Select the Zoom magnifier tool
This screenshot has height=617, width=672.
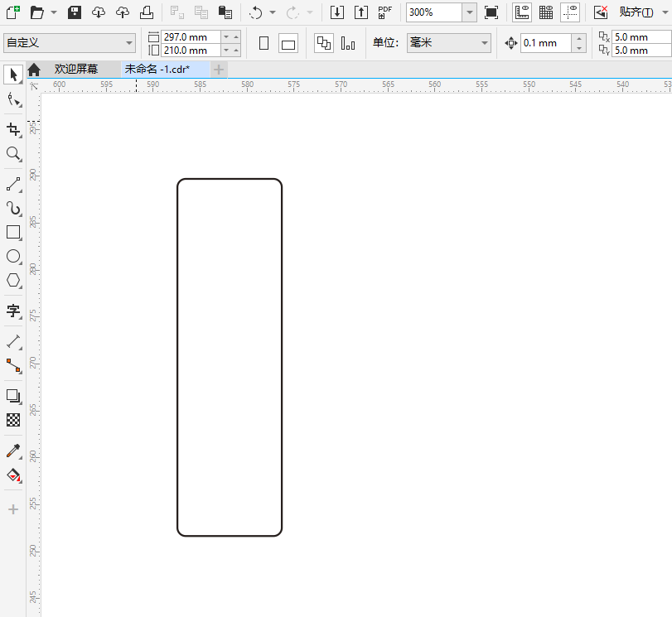click(14, 154)
